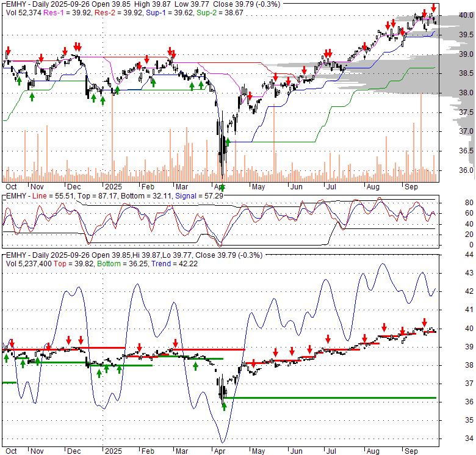The image size is (476, 455).
Task: Select 'May' on the bottom chart time axis
Action: (x=258, y=451)
